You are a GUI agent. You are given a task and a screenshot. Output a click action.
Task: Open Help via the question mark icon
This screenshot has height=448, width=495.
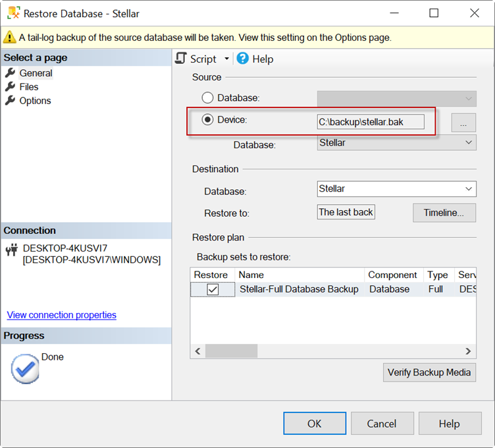coord(243,59)
